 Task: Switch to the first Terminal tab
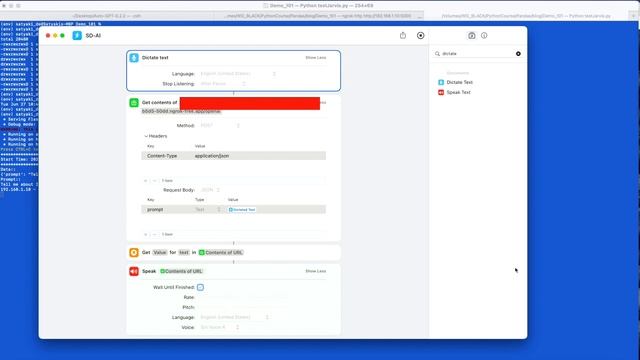click(x=106, y=16)
